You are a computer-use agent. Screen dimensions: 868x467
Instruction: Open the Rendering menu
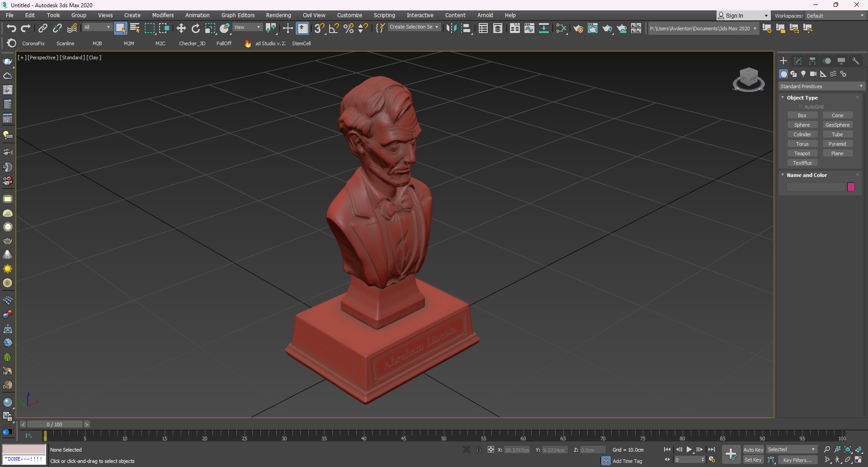(278, 15)
